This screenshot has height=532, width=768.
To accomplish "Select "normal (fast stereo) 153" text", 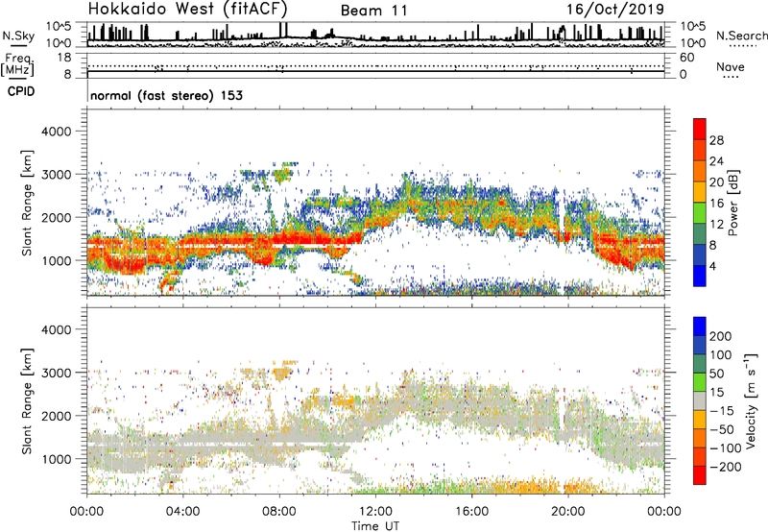I will pos(166,95).
